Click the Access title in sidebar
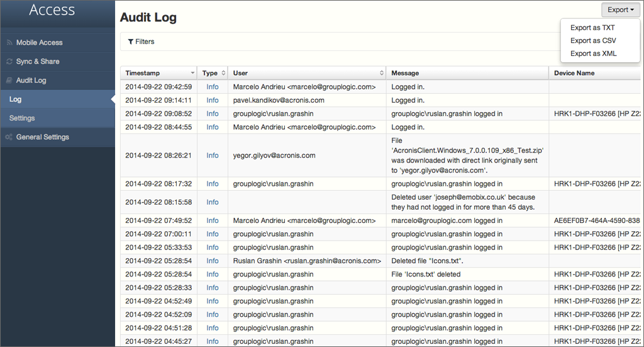 click(52, 10)
